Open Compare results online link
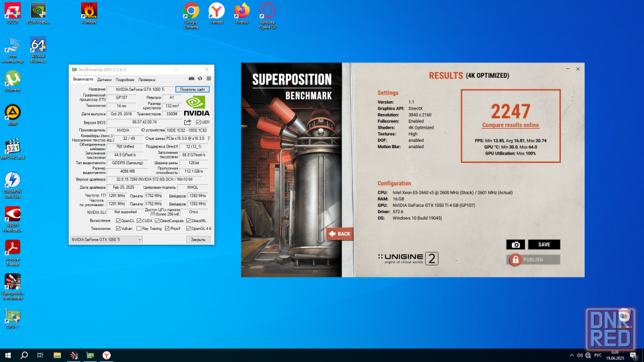 511,125
